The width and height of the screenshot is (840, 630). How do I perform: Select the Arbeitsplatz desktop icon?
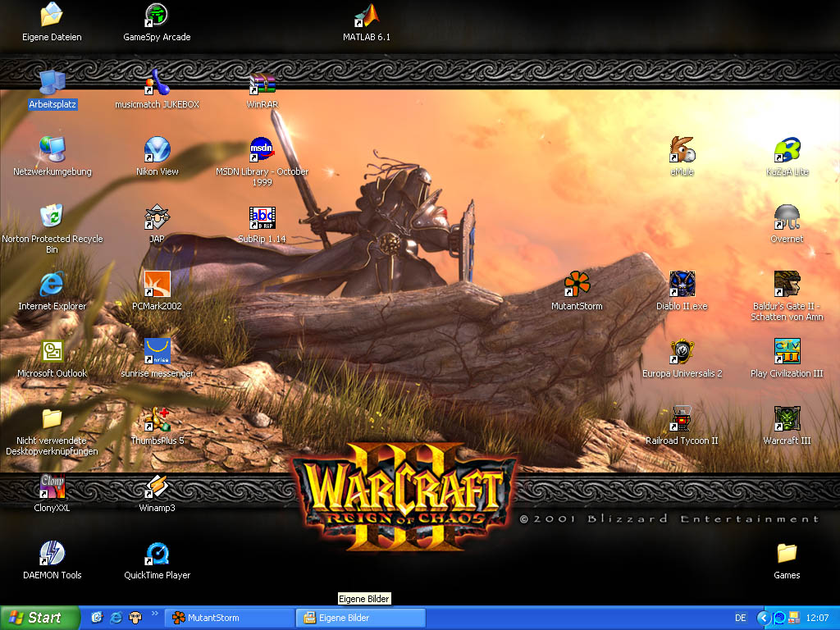(x=52, y=83)
